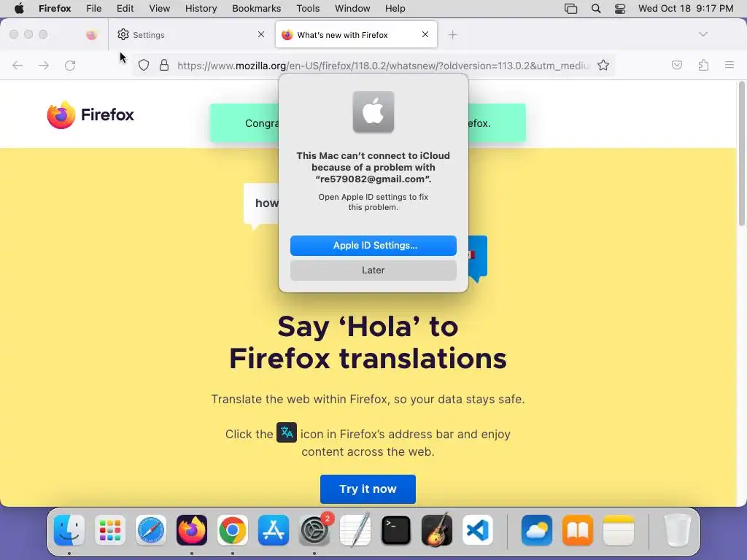
Task: Open the Extensions puzzle icon
Action: pyautogui.click(x=703, y=65)
